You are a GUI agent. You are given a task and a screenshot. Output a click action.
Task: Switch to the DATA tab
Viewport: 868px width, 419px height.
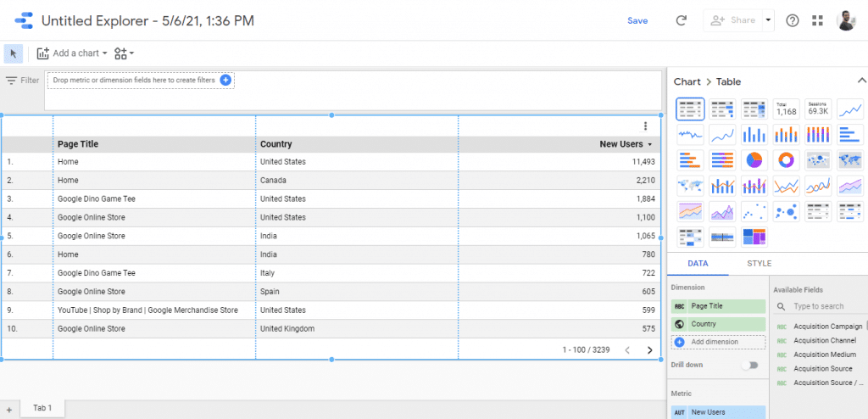[698, 264]
